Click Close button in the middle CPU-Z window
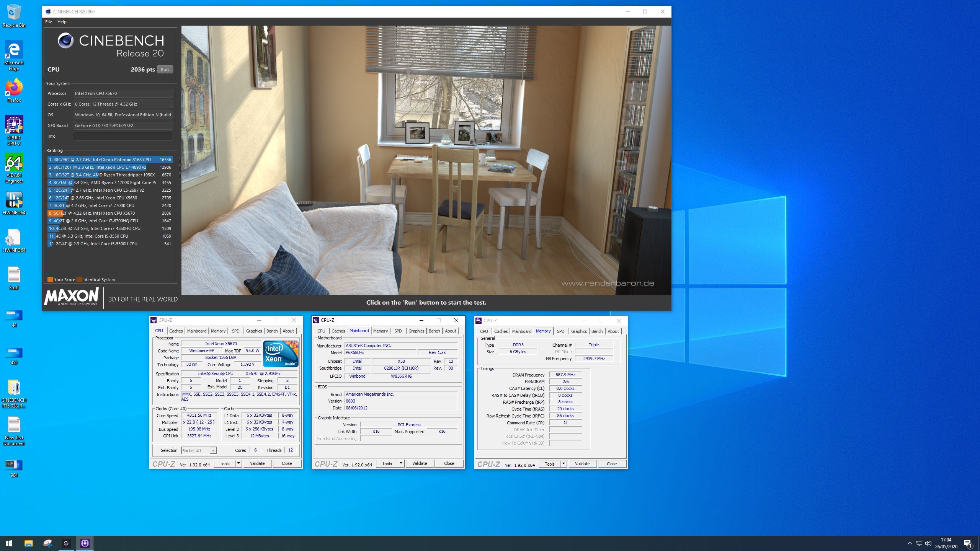Image resolution: width=980 pixels, height=551 pixels. [449, 463]
